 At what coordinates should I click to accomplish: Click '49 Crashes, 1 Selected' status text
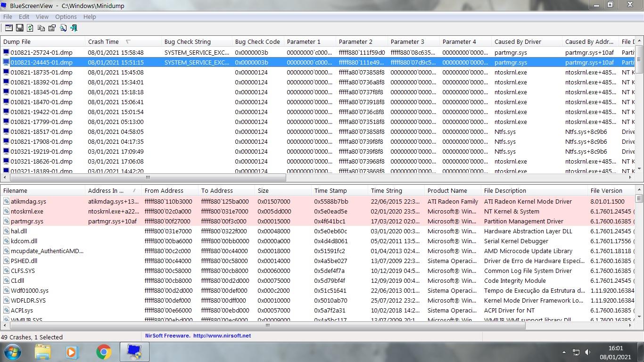pyautogui.click(x=32, y=337)
